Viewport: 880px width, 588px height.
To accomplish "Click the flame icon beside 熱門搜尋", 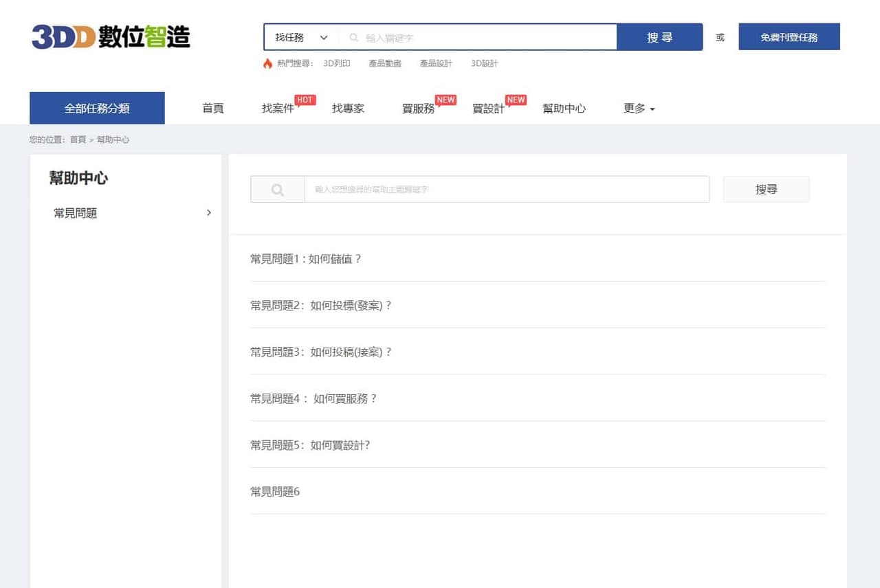I will (x=267, y=63).
